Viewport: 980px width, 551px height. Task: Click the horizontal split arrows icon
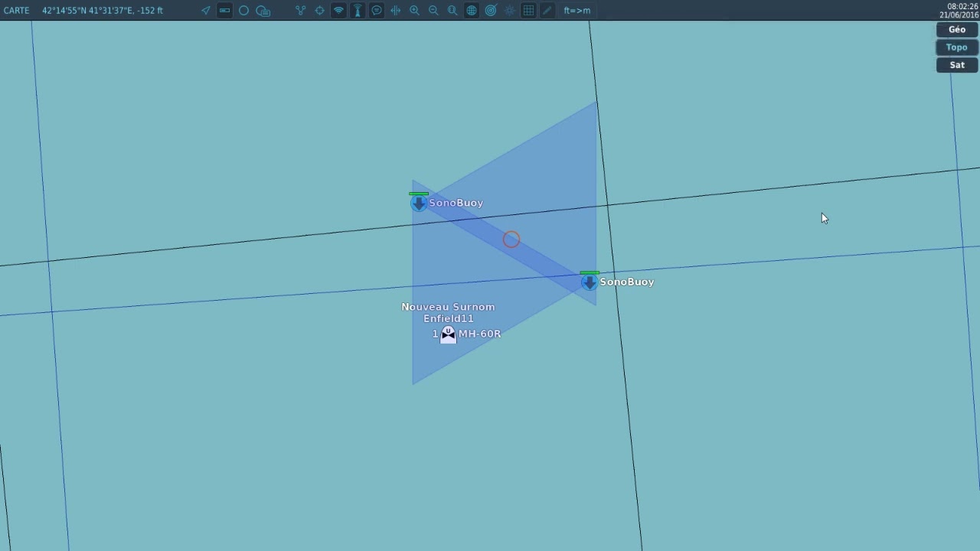(395, 11)
